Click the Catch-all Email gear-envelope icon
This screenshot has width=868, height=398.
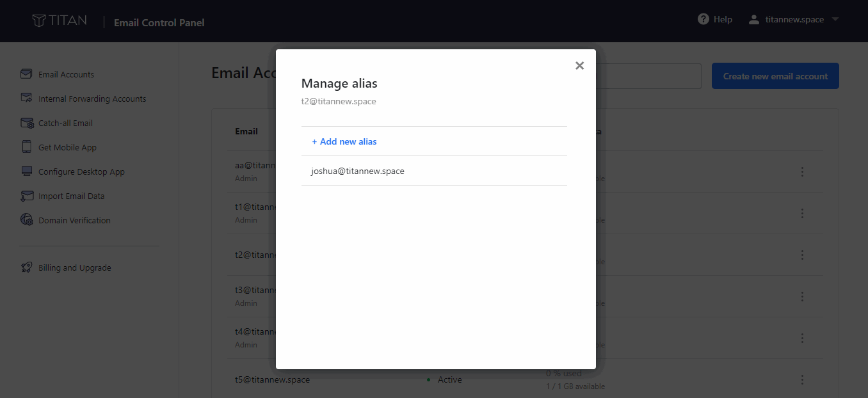(26, 122)
